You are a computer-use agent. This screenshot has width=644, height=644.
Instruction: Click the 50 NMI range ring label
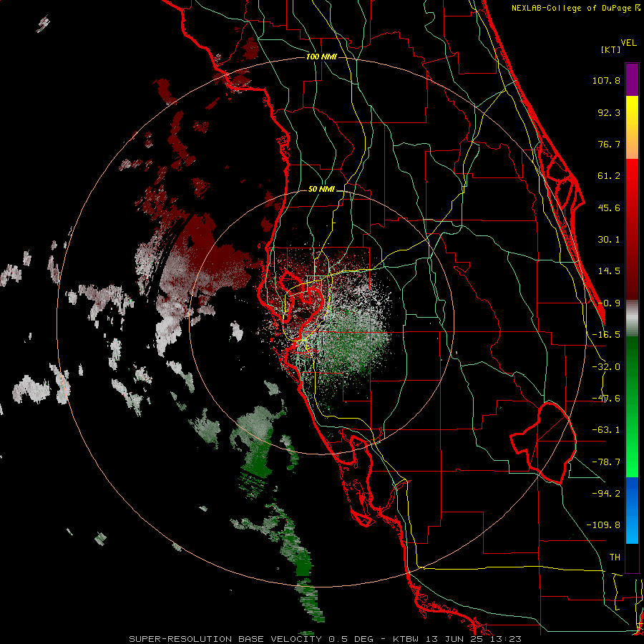pyautogui.click(x=321, y=189)
